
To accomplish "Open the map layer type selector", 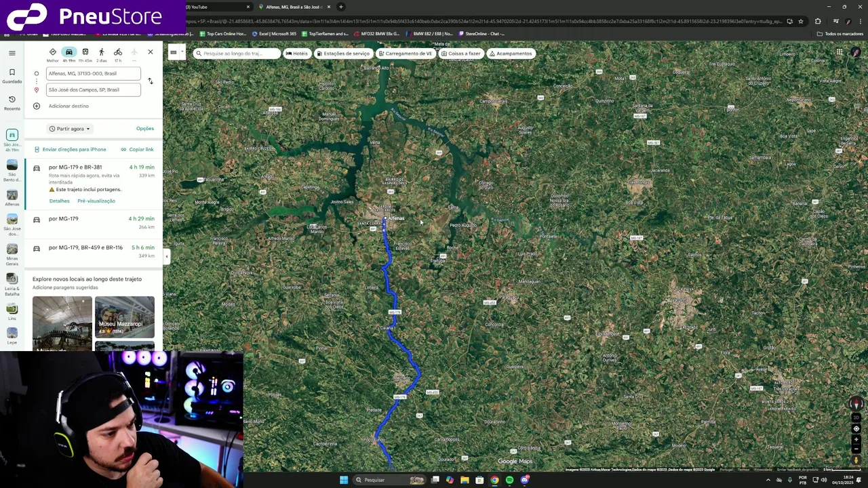I will pos(176,52).
